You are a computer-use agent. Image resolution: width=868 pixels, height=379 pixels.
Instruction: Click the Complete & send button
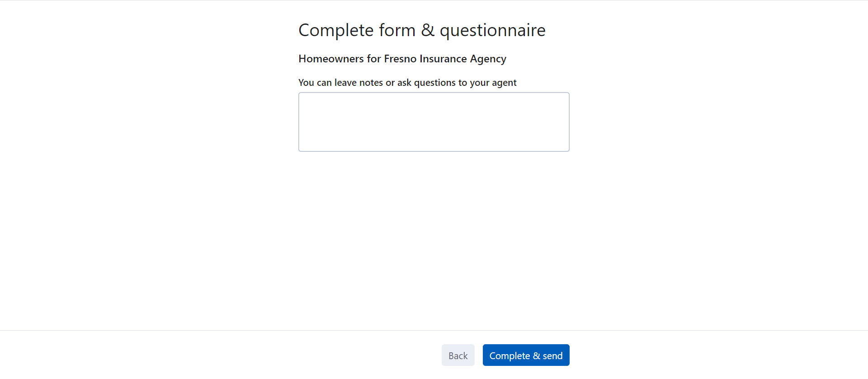pyautogui.click(x=526, y=356)
